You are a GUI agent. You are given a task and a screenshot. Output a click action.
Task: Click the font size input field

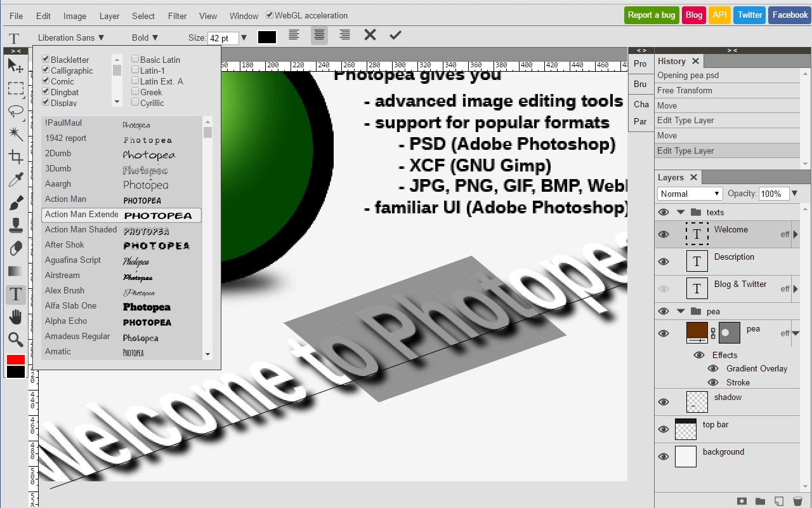click(x=223, y=38)
